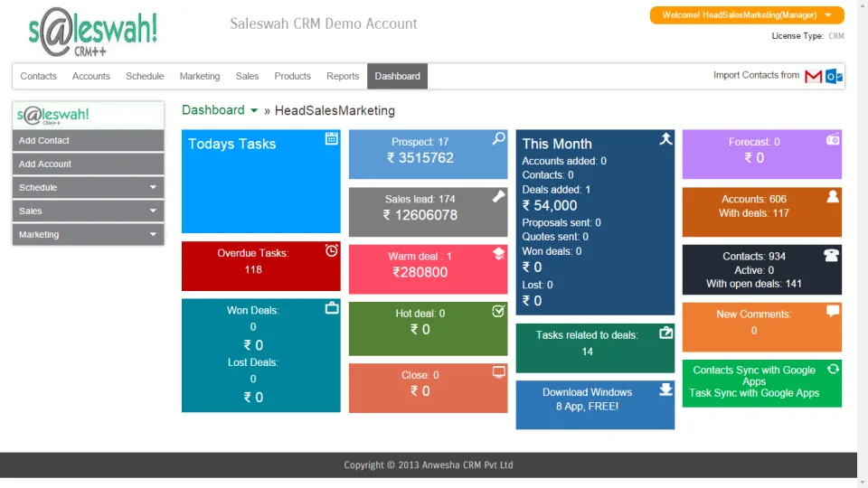Screen dimensions: 868x488
Task: Click the Dashboard breadcrumb link
Action: 213,110
